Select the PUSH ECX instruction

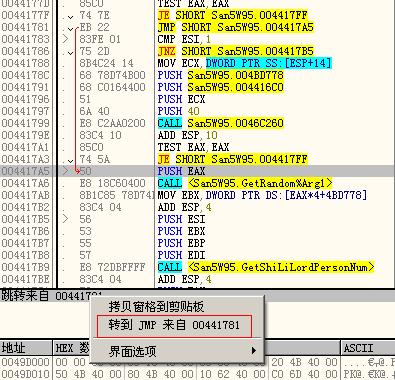181,99
